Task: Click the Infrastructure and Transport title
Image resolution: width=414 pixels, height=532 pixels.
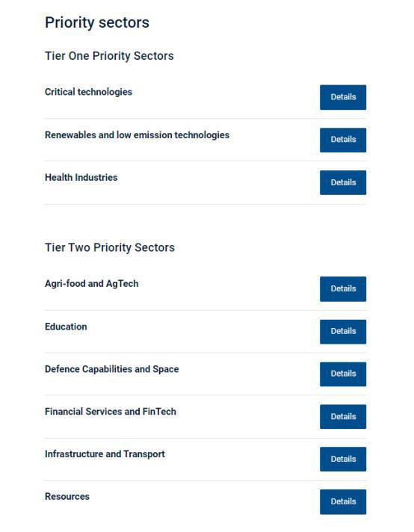Action: [105, 454]
